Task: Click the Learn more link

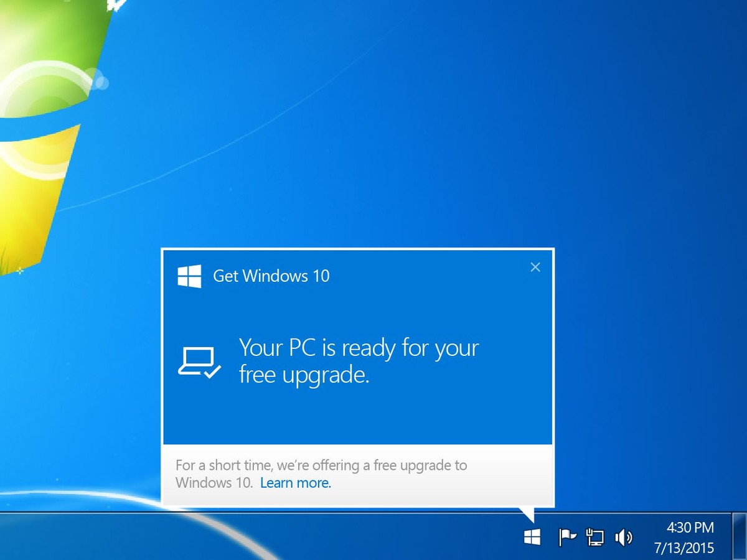Action: coord(296,483)
